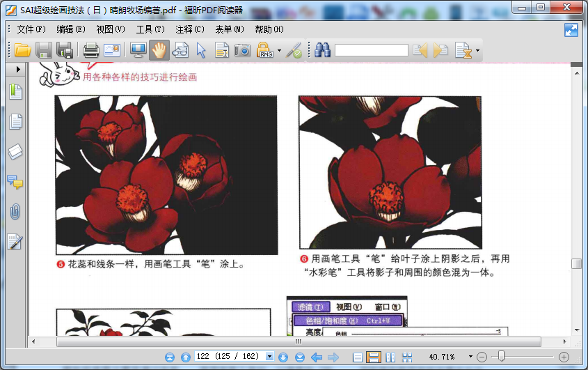Click the step 6 camellia close-up image
588x370 pixels.
tap(390, 172)
